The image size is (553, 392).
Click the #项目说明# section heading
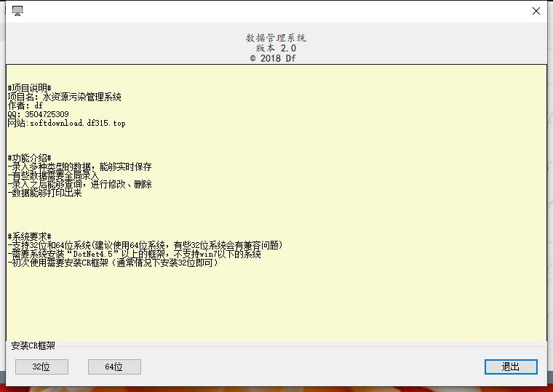[29, 88]
